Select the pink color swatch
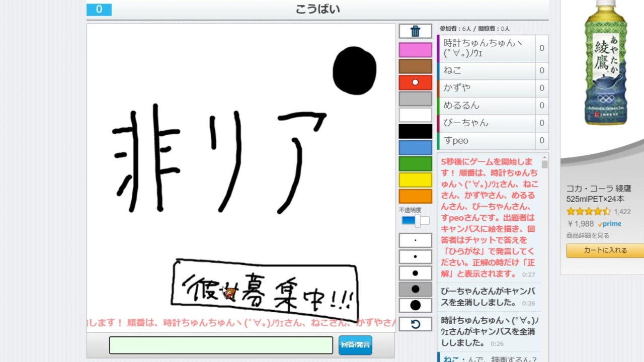The image size is (644, 362). coord(415,48)
